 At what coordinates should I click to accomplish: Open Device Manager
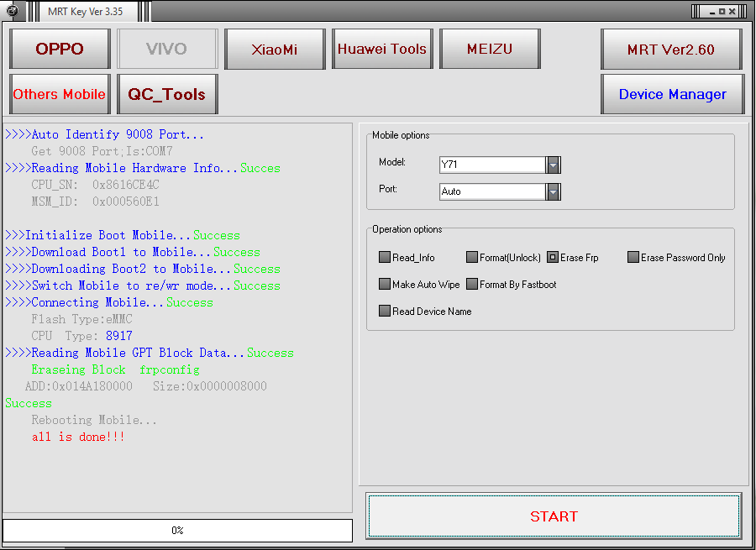pos(673,94)
